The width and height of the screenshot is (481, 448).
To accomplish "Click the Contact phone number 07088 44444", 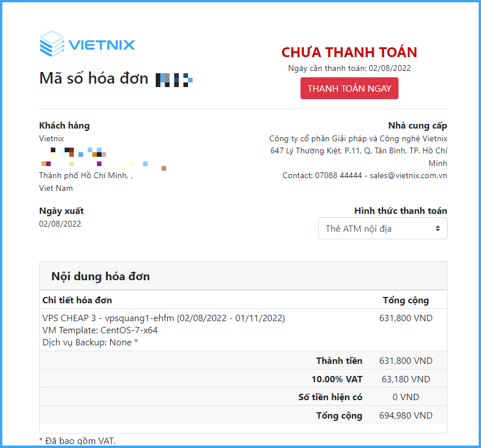I will [339, 176].
